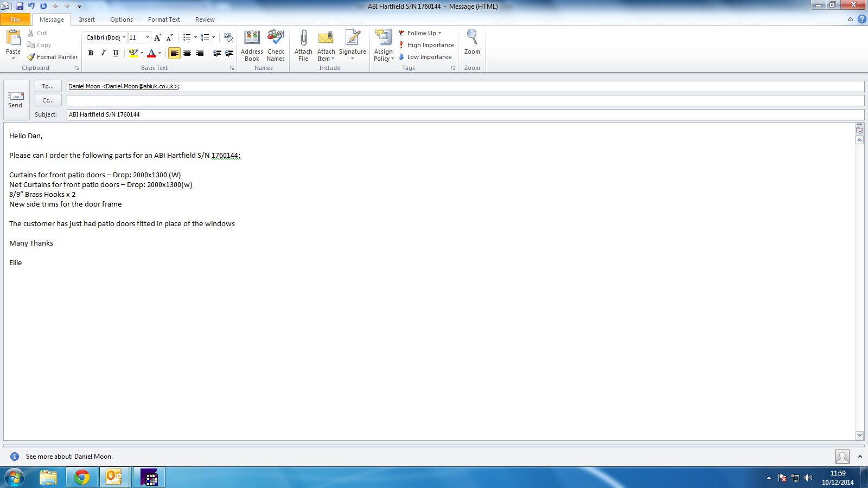Open the Clipboard pane dialog launcher
This screenshot has height=488, width=868.
point(77,68)
